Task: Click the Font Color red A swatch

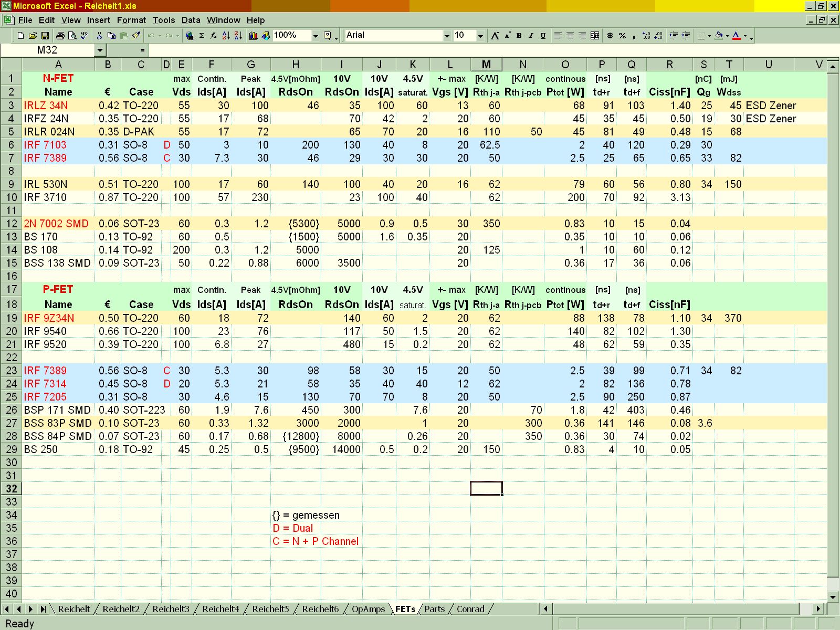Action: [x=737, y=36]
